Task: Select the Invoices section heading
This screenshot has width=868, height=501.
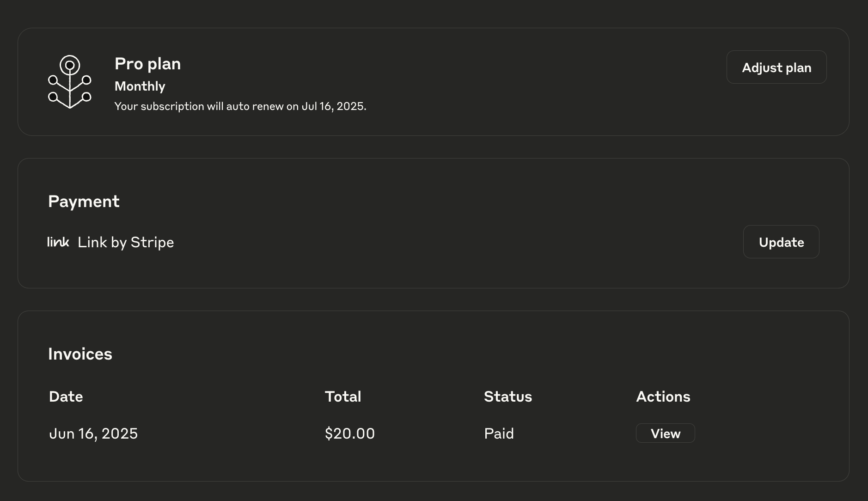Action: [80, 354]
